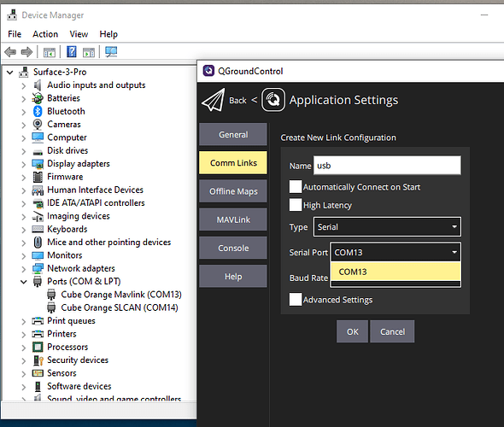Viewport: 504px width, 427px height.
Task: Collapse the Ports (COM & LPT) tree node
Action: pos(23,282)
